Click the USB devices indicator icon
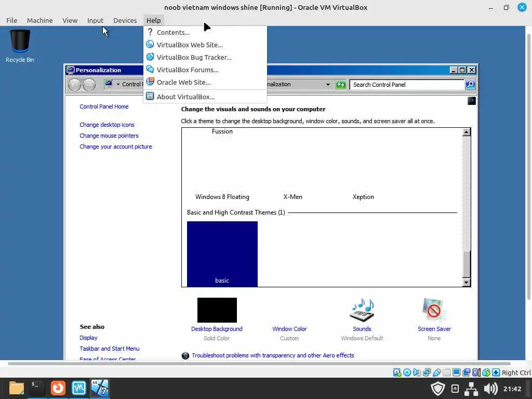Viewport: 532px width, 399px height. pos(436,373)
